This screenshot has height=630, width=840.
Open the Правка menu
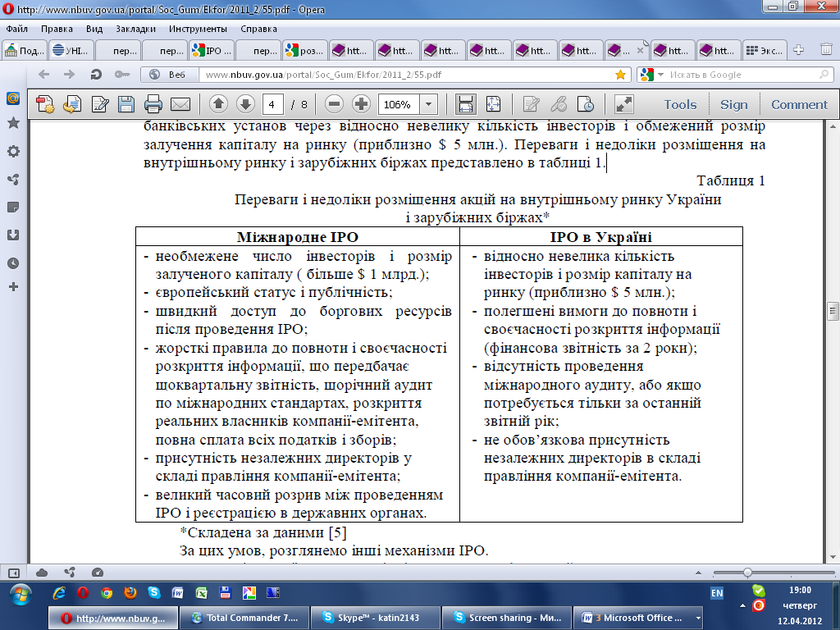(x=57, y=29)
